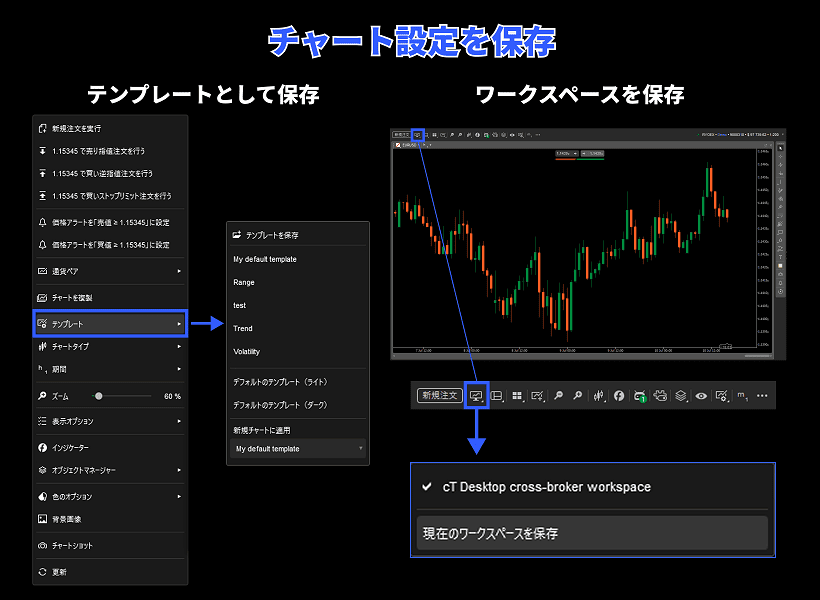Click bell icon for 売値 price alert
This screenshot has width=820, height=600.
click(42, 222)
